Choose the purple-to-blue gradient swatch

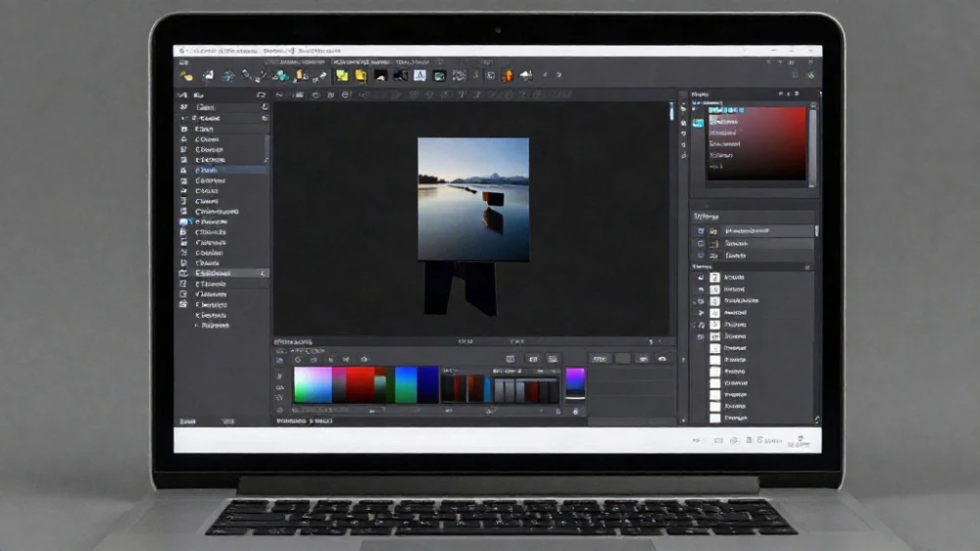coord(575,381)
